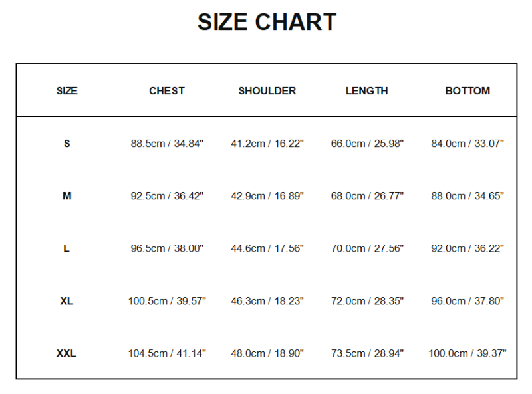
Task: Select the 48.0cm shoulder value for XXL
Action: click(x=267, y=353)
